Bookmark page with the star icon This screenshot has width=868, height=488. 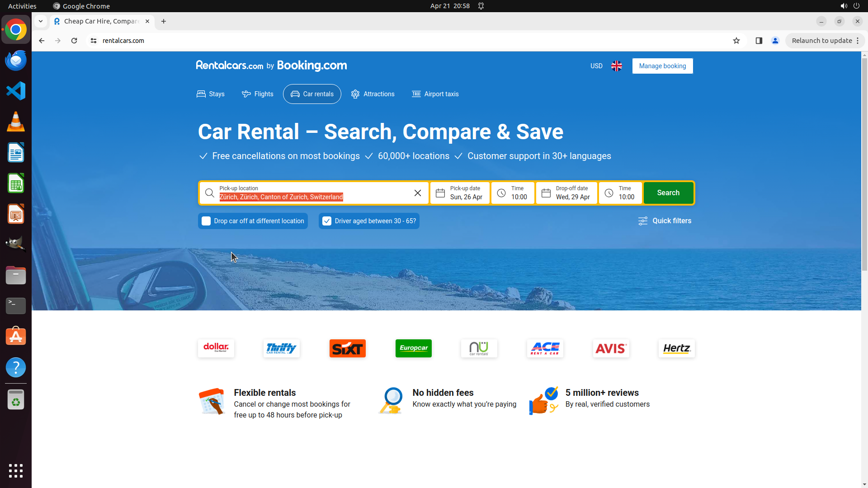736,41
